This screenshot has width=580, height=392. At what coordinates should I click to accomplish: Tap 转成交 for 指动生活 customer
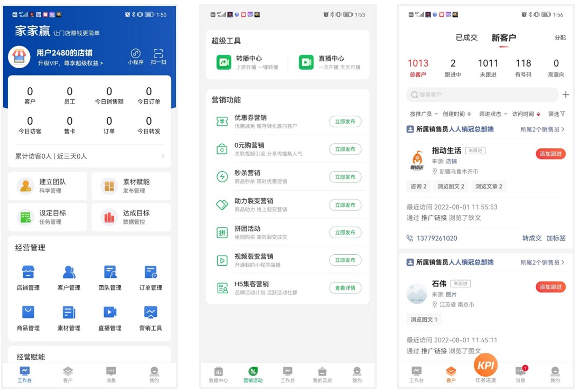531,238
